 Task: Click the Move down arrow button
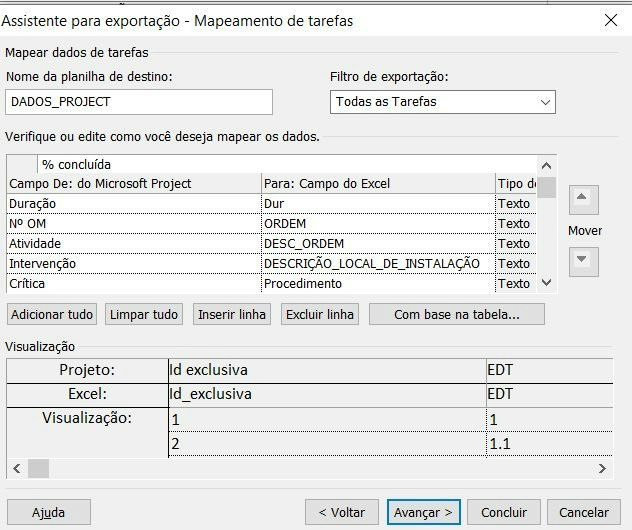(x=584, y=262)
